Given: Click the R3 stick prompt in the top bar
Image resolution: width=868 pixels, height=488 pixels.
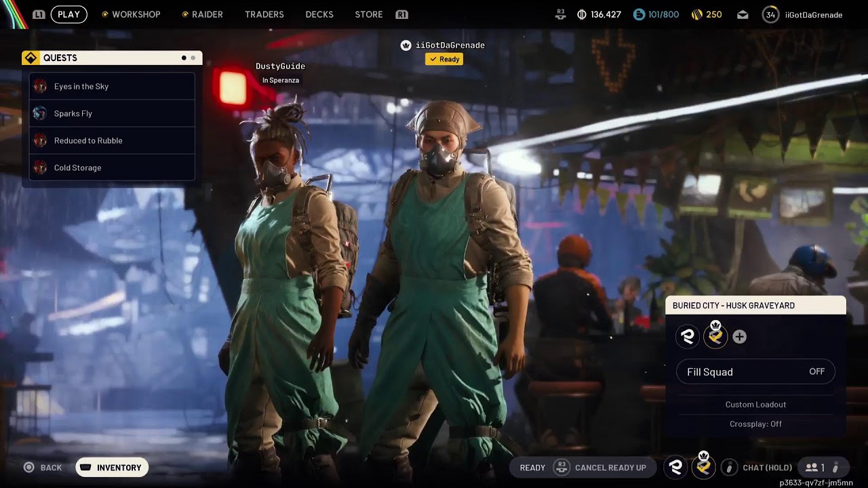Looking at the screenshot, I should [x=561, y=14].
